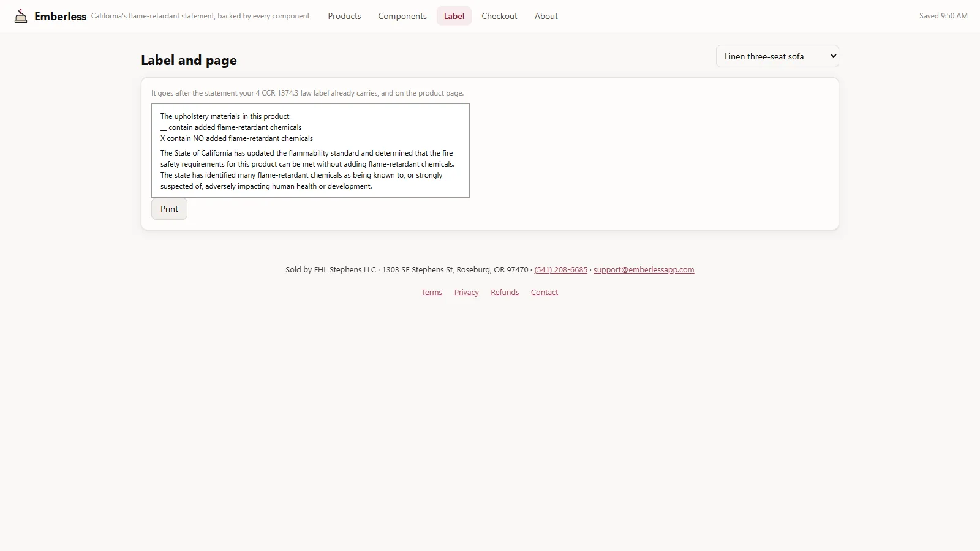Click the Saved 9:50 AM status
This screenshot has height=551, width=980.
click(943, 16)
